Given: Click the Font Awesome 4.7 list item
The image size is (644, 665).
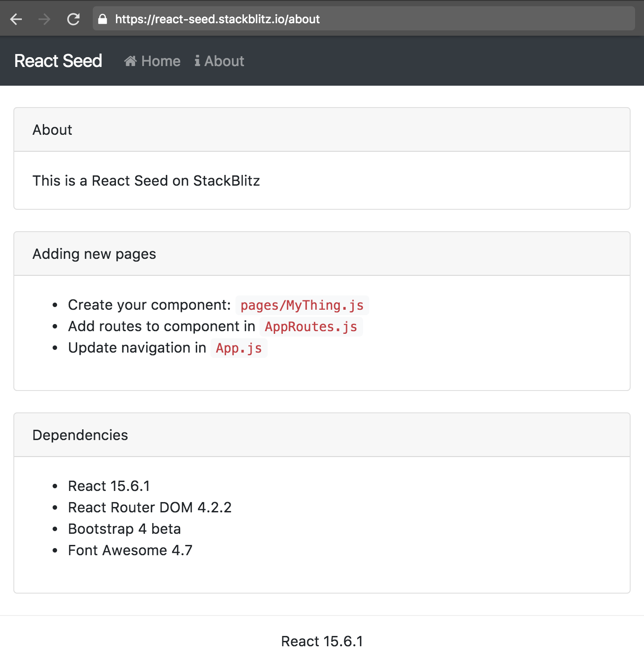Looking at the screenshot, I should click(x=130, y=550).
